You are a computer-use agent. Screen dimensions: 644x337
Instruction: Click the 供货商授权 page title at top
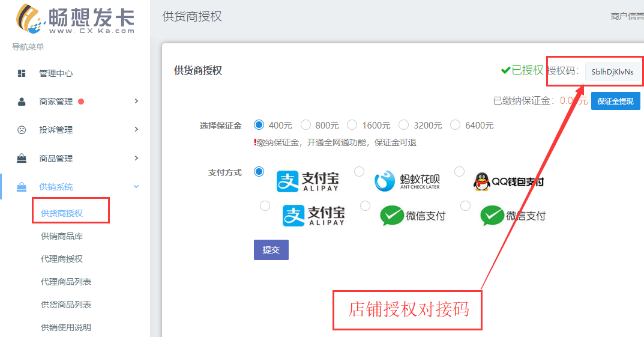tap(192, 16)
